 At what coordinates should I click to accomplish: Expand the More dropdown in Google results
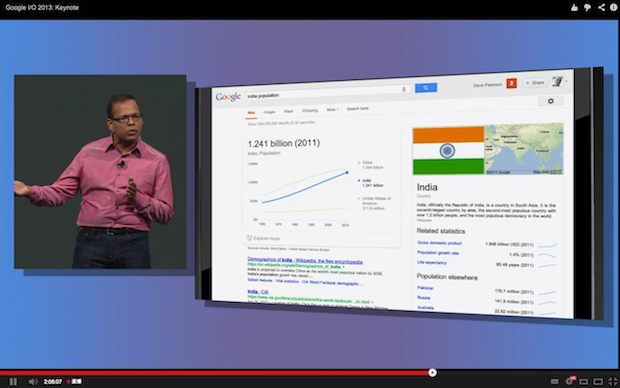(332, 110)
